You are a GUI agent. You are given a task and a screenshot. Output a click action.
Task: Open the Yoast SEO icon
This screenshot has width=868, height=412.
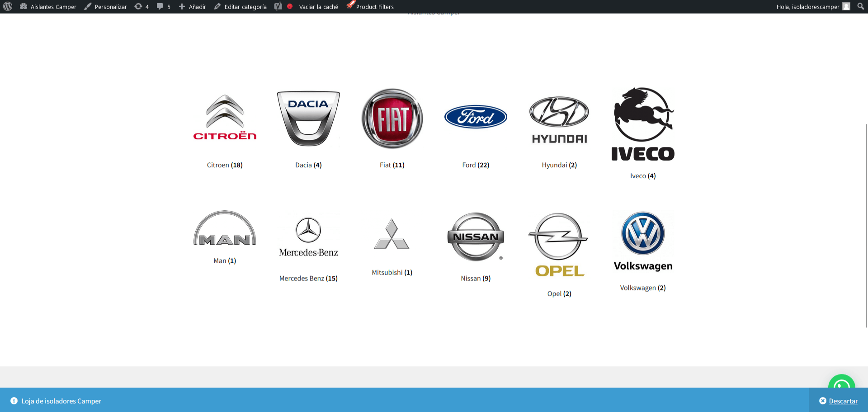(278, 6)
